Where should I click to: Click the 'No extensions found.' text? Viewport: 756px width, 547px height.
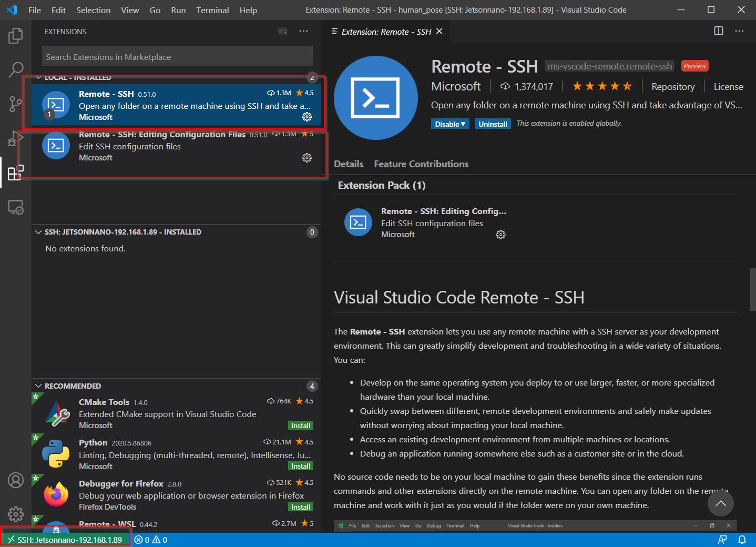(86, 248)
